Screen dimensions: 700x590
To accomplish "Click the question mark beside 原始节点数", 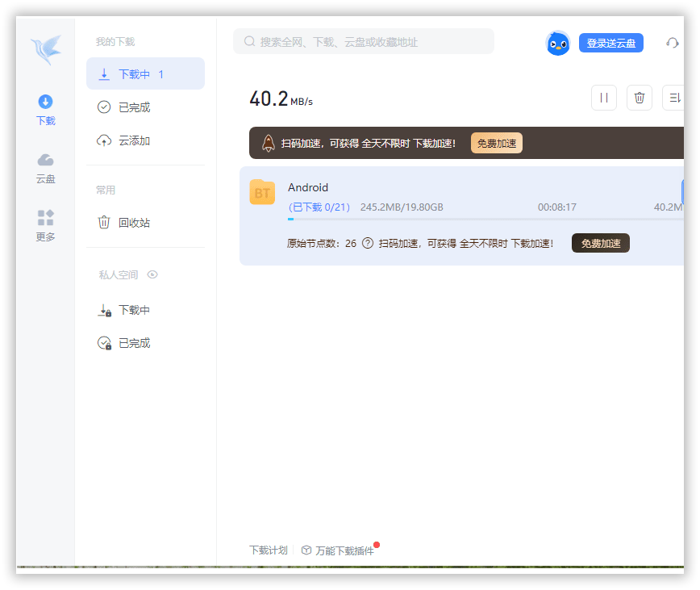I will [368, 244].
